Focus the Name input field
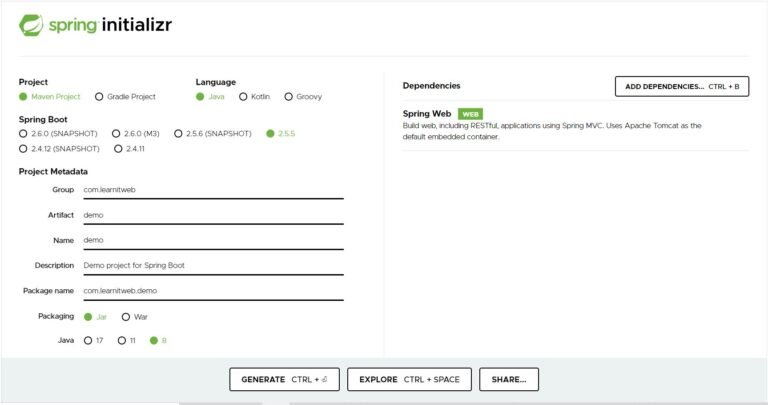Image resolution: width=768 pixels, height=405 pixels. [x=213, y=240]
